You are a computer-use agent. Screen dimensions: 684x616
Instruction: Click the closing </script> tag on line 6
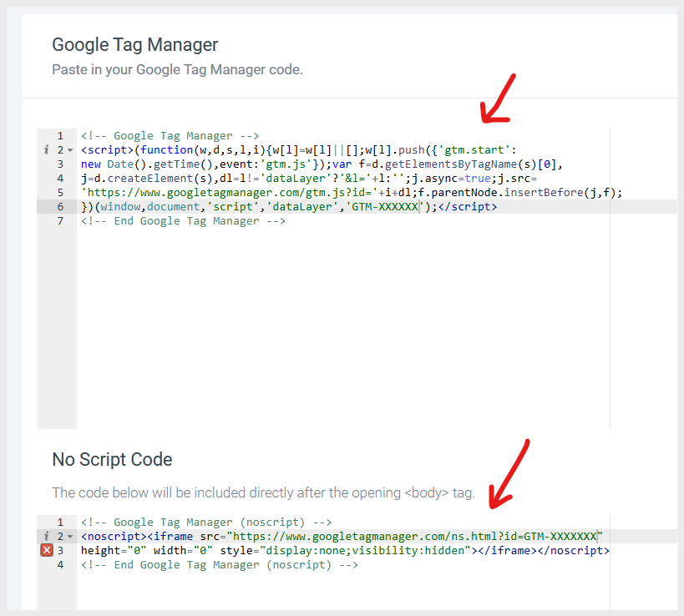click(467, 207)
